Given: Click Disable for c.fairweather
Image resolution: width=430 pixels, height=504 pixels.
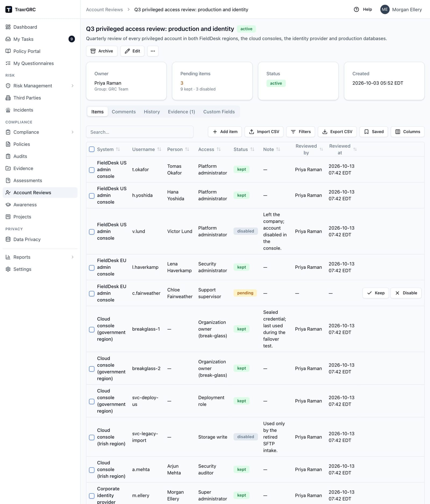Looking at the screenshot, I should [406, 293].
